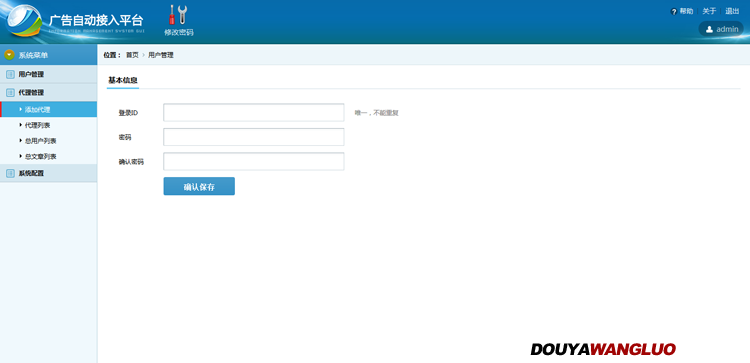This screenshot has height=363, width=750.
Task: Click the 确认保存 button
Action: point(199,187)
